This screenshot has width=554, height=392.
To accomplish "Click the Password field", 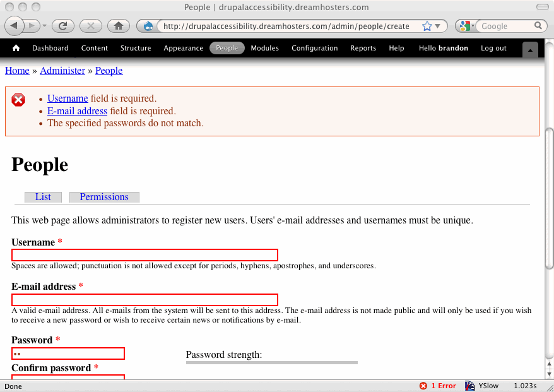I will coord(68,353).
